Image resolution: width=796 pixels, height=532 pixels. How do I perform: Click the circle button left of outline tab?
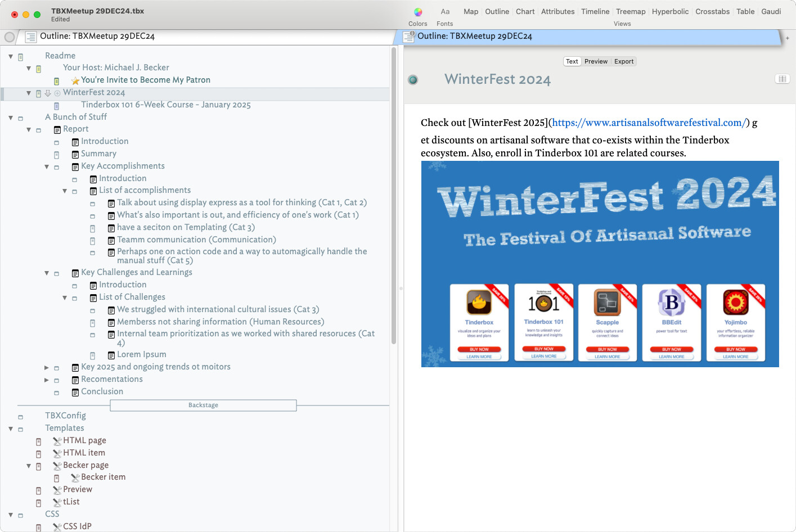10,37
